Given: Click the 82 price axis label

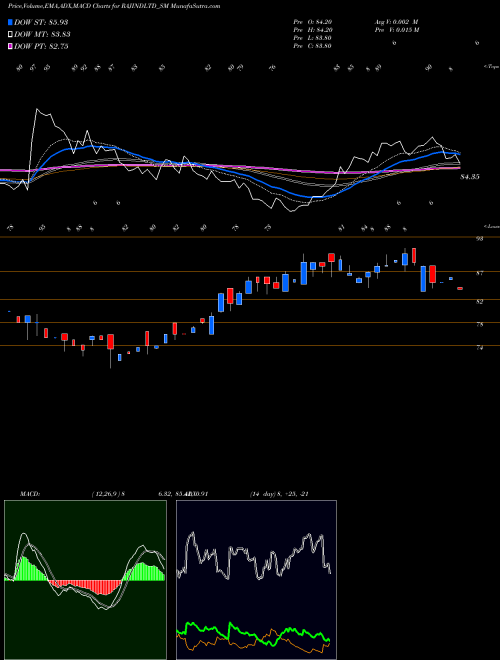Looking at the screenshot, I should tap(479, 301).
